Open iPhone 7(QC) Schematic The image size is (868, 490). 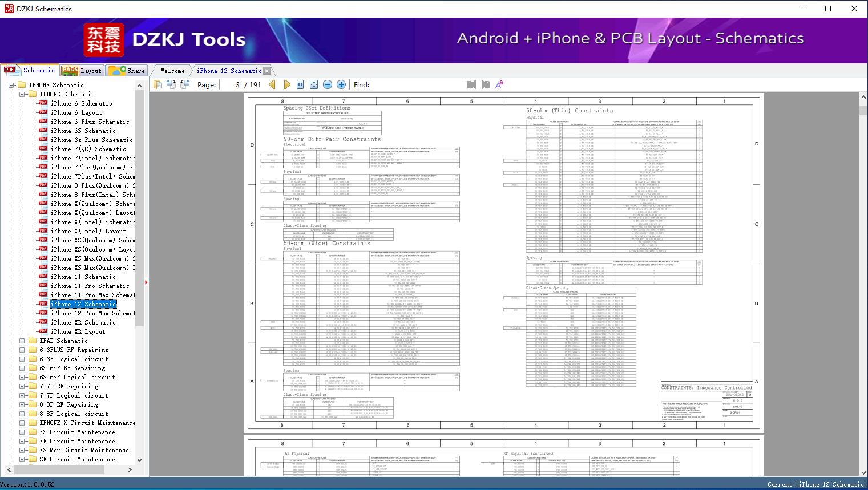tap(88, 149)
